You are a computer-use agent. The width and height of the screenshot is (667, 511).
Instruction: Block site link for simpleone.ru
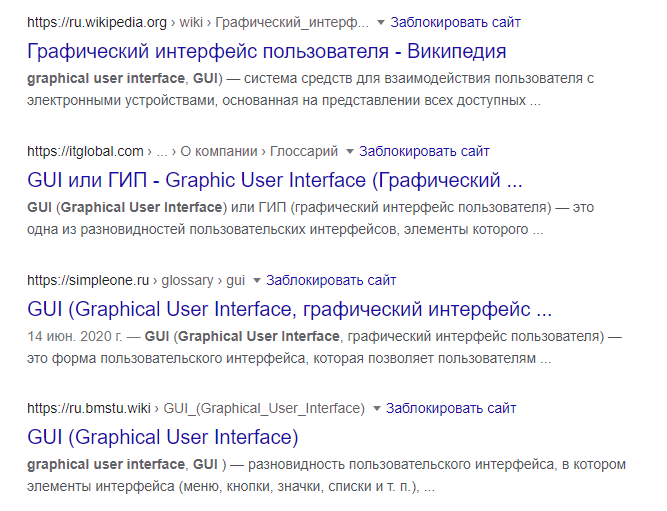click(x=331, y=280)
